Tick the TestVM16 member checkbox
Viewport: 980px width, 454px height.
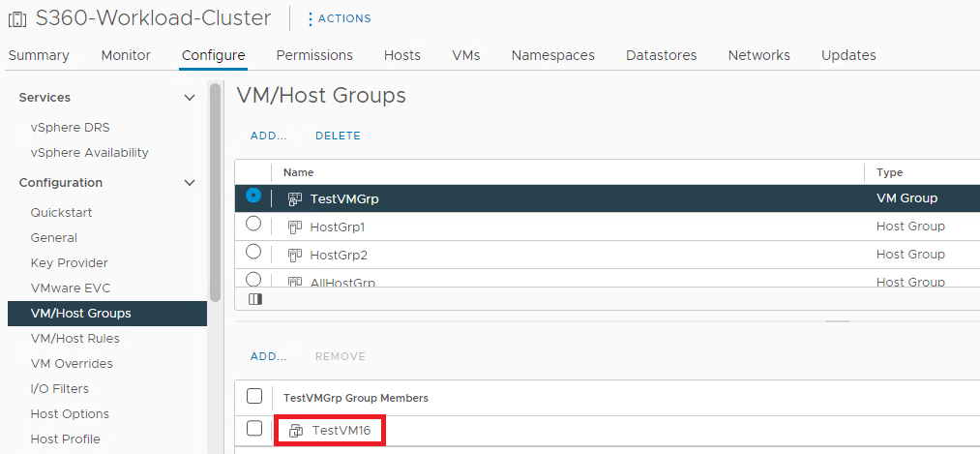[x=254, y=429]
